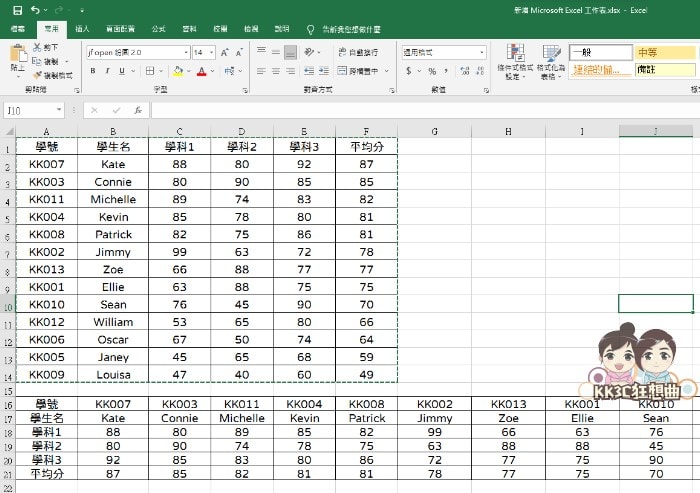700x493 pixels.
Task: Open Conditional Formatting icon
Action: click(x=515, y=53)
